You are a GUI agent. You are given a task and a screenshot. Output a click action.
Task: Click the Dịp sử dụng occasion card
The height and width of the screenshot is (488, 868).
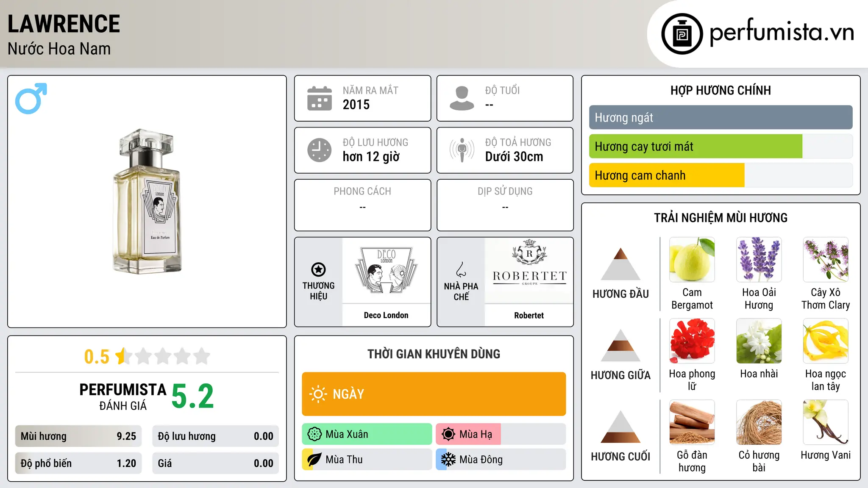click(x=505, y=205)
